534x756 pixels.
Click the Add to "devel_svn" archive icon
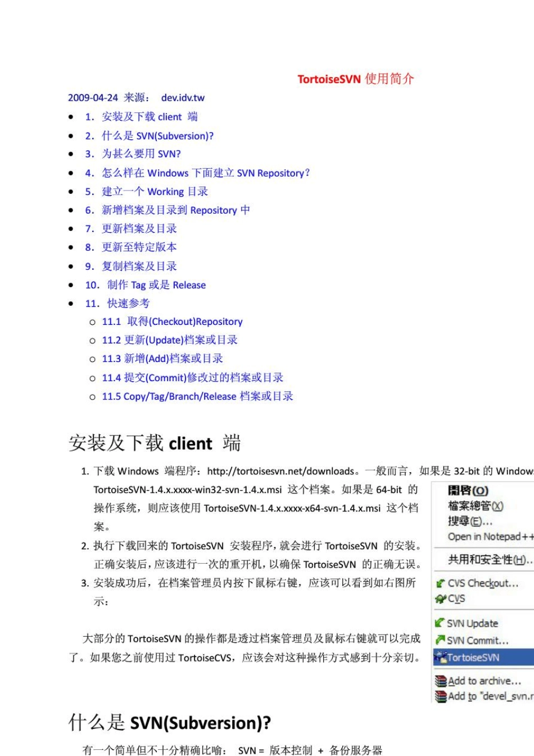click(x=441, y=696)
